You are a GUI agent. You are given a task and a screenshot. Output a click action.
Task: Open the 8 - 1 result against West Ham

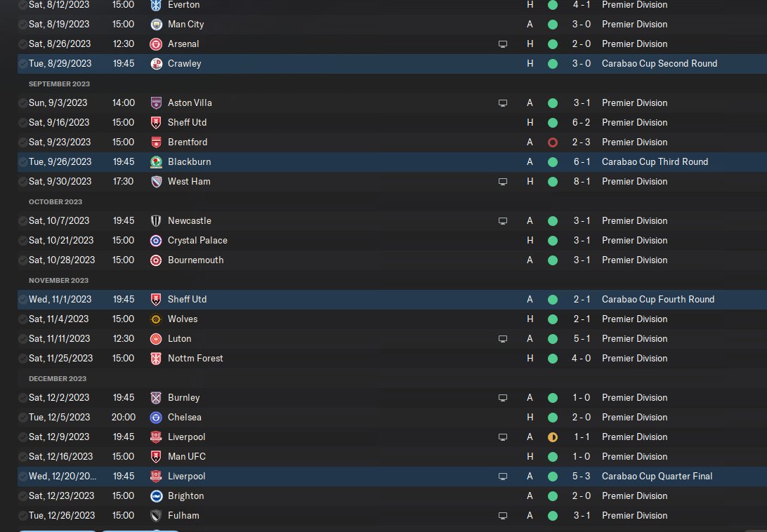pos(581,182)
